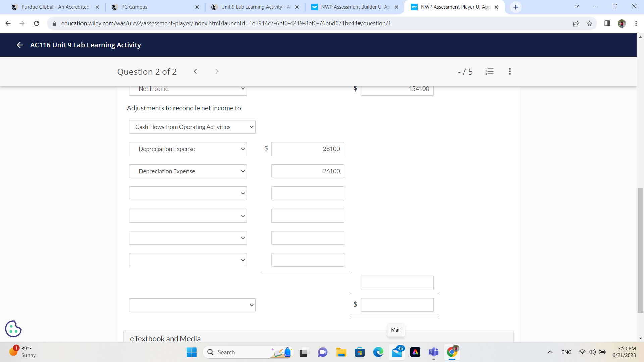Reload the page
Image resolution: width=644 pixels, height=362 pixels.
coord(37,23)
